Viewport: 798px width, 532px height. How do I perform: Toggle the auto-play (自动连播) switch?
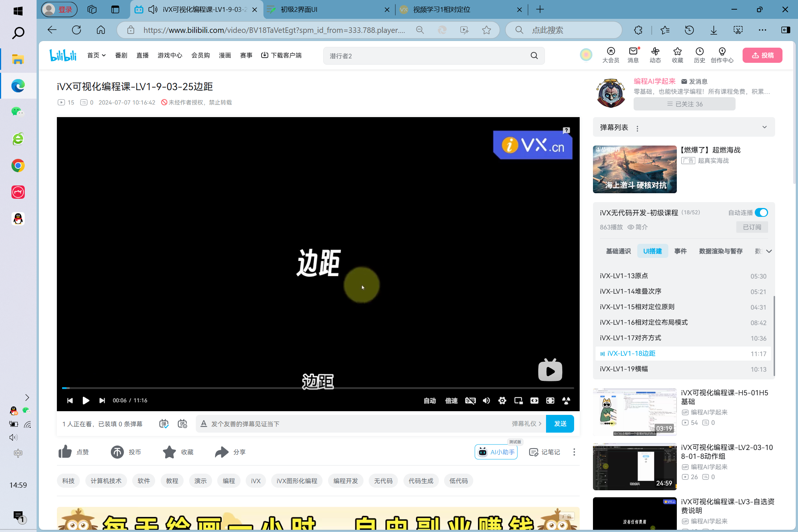pyautogui.click(x=761, y=212)
